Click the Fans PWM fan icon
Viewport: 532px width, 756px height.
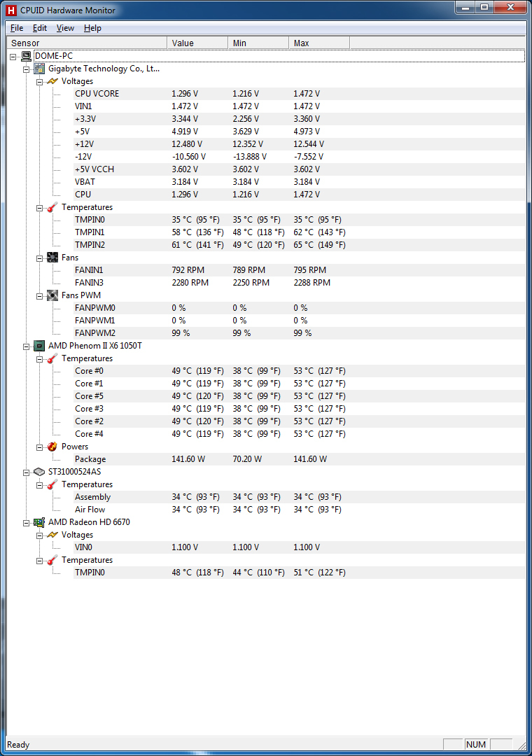(x=52, y=295)
